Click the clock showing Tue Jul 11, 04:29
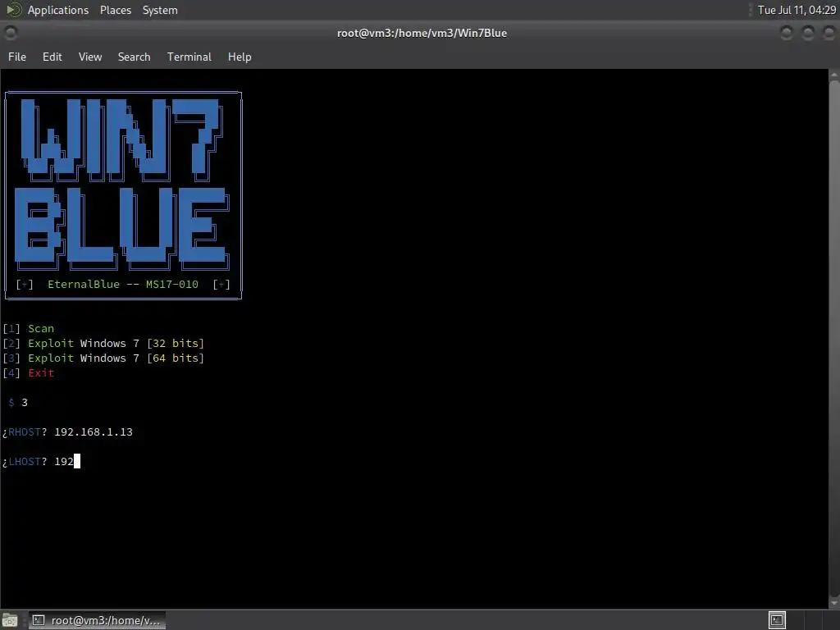This screenshot has height=630, width=840. tap(797, 10)
